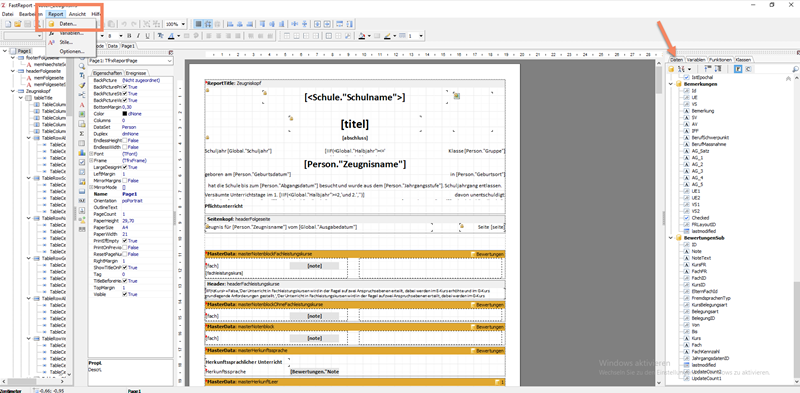Open the Ansicht menu
800x393 pixels.
(x=78, y=14)
